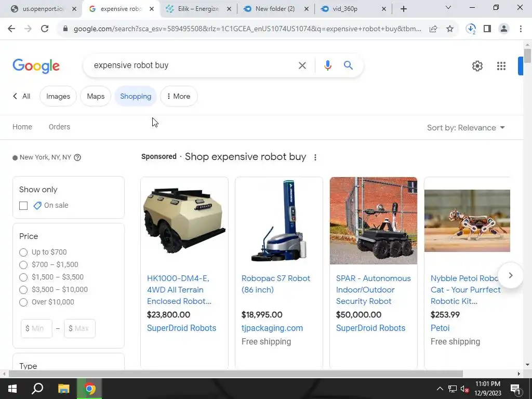Open a new Chrome tab
This screenshot has height=399, width=532.
click(403, 9)
